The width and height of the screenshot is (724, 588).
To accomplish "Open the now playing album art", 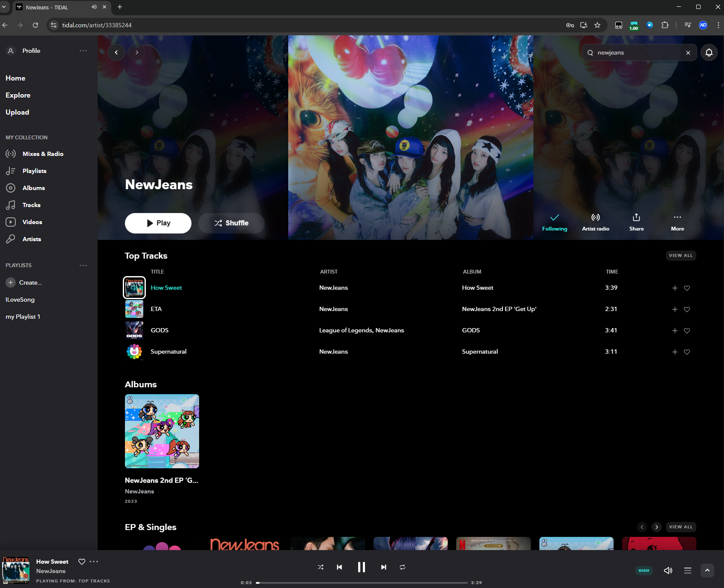I will tap(16, 570).
